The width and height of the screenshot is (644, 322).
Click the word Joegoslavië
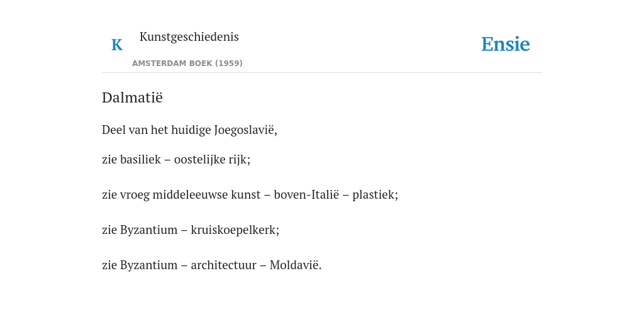(245, 130)
